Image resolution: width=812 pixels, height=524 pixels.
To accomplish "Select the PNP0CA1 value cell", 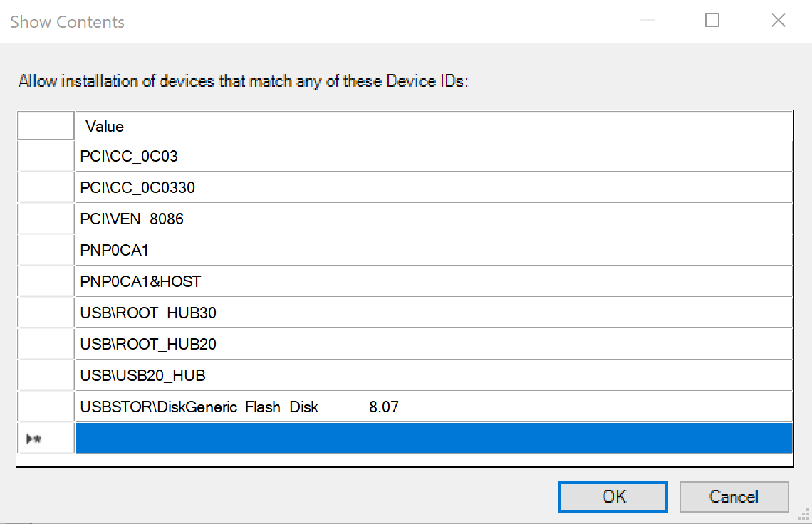I will pos(433,250).
